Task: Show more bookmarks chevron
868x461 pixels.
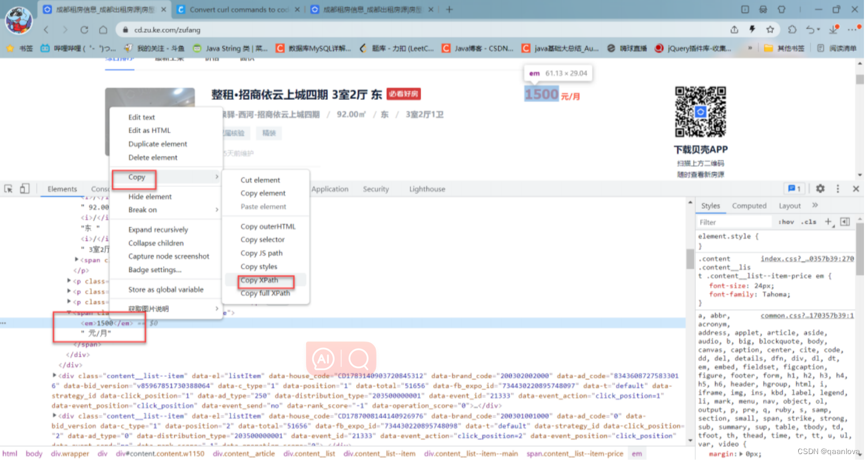Action: click(x=750, y=48)
